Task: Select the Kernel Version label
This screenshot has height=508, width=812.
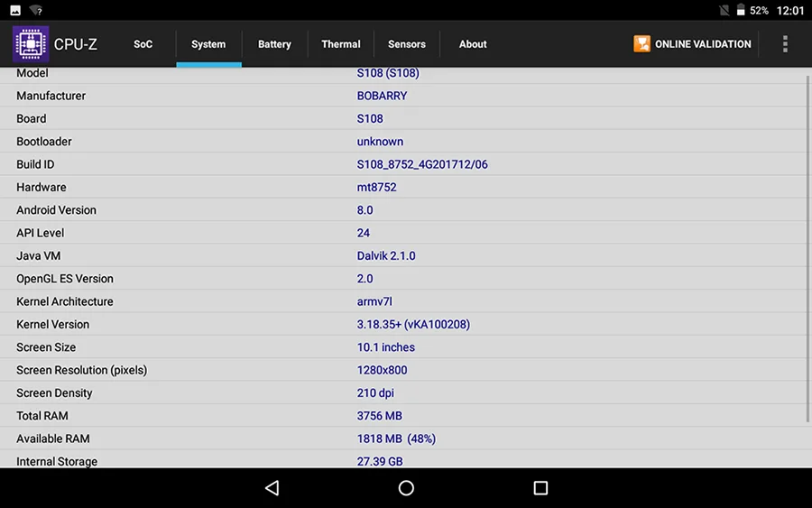Action: pyautogui.click(x=53, y=324)
